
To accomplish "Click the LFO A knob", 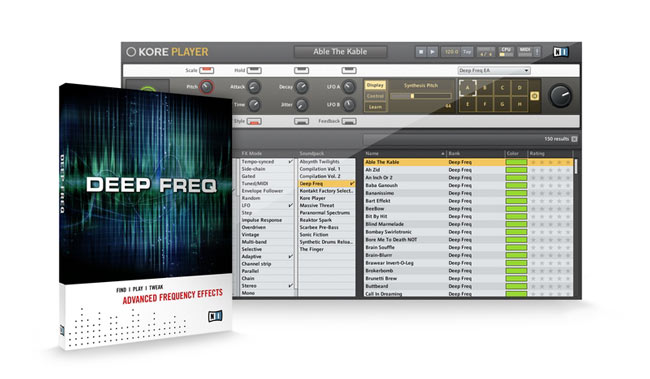I will click(349, 87).
